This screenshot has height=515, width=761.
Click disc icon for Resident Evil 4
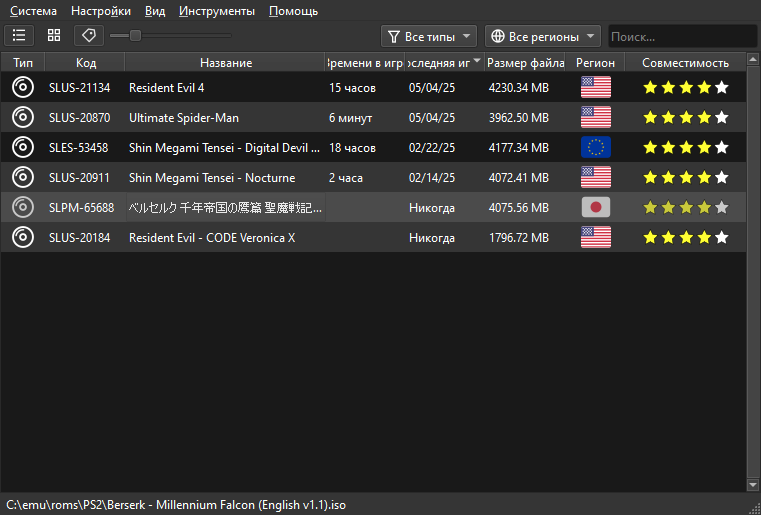tap(23, 87)
